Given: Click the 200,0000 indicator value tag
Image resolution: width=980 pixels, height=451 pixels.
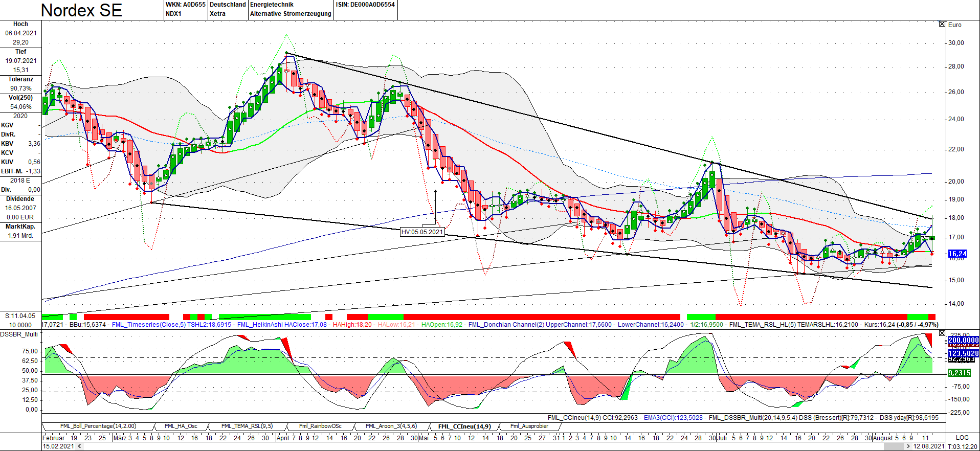Looking at the screenshot, I should (x=963, y=340).
